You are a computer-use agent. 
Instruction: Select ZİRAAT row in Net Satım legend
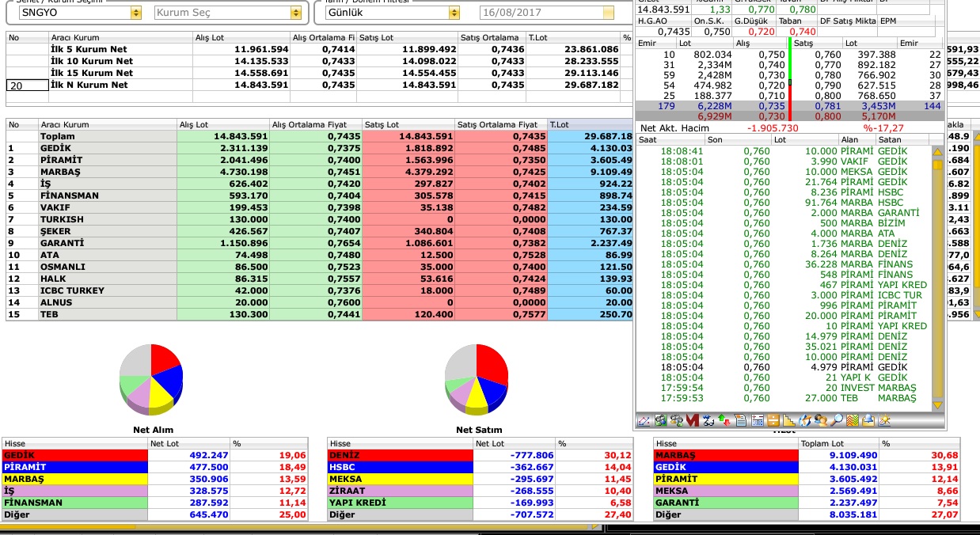[x=480, y=491]
